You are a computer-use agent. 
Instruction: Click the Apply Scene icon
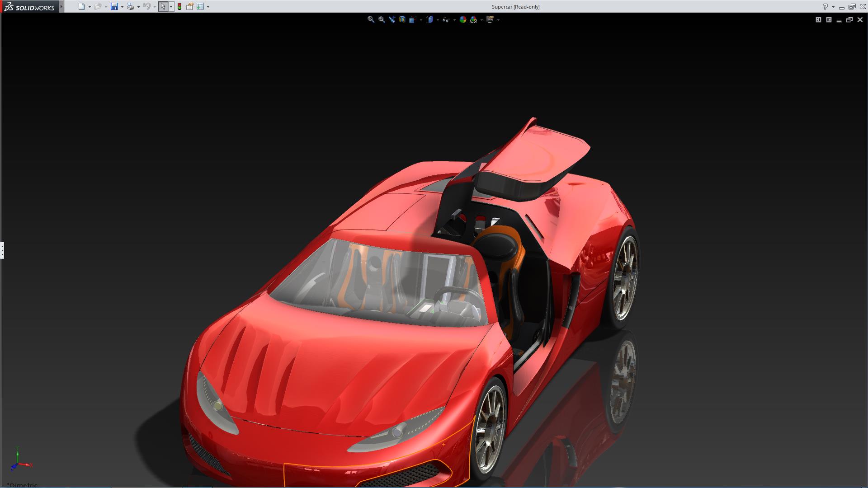[x=473, y=19]
